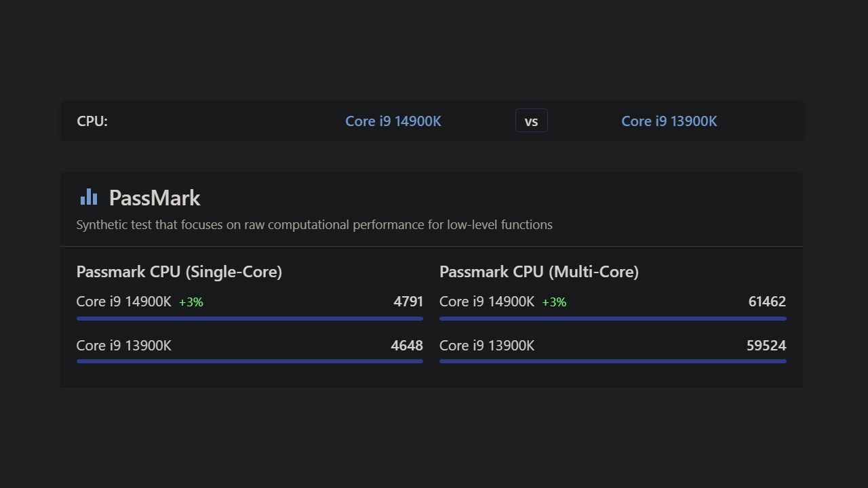Click Core i9 13900K row label under Multi-Core
Viewport: 868px width, 488px height.
point(487,345)
